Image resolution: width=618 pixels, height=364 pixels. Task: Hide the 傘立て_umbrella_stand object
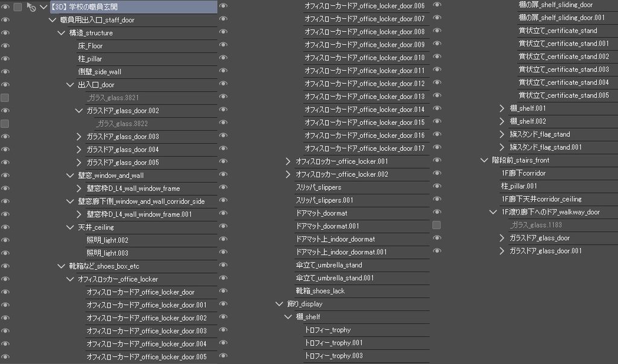[223, 265]
